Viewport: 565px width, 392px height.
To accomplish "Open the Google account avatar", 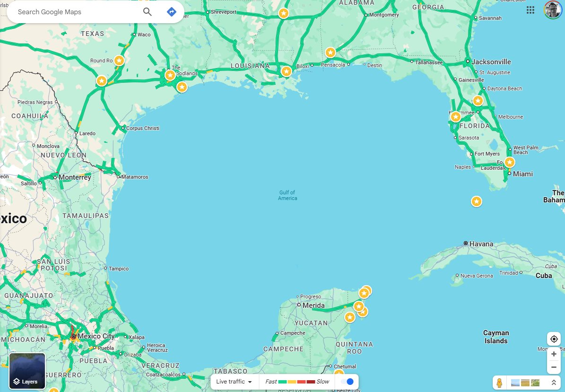I will pos(552,10).
